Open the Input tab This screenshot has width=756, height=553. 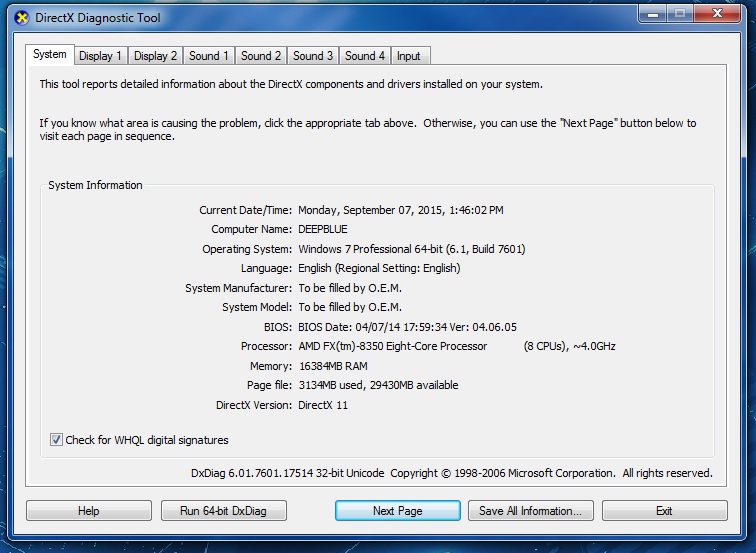(x=409, y=56)
